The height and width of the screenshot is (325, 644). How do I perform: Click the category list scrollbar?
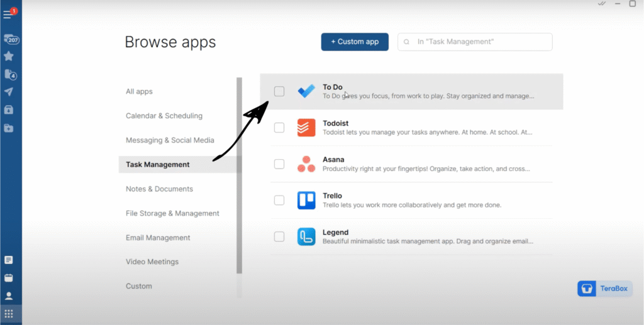(240, 175)
